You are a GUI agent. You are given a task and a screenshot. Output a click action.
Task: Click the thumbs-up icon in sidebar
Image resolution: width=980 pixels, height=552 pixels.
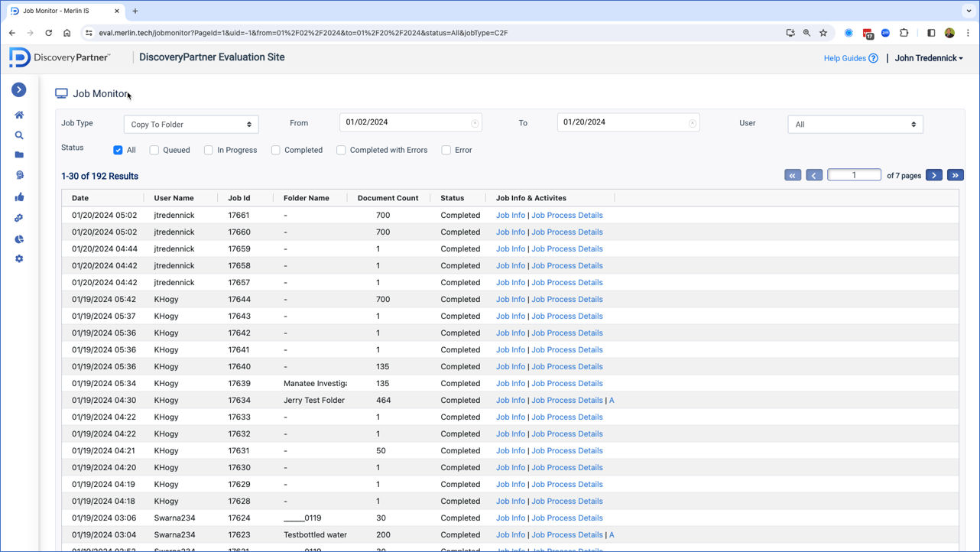19,197
